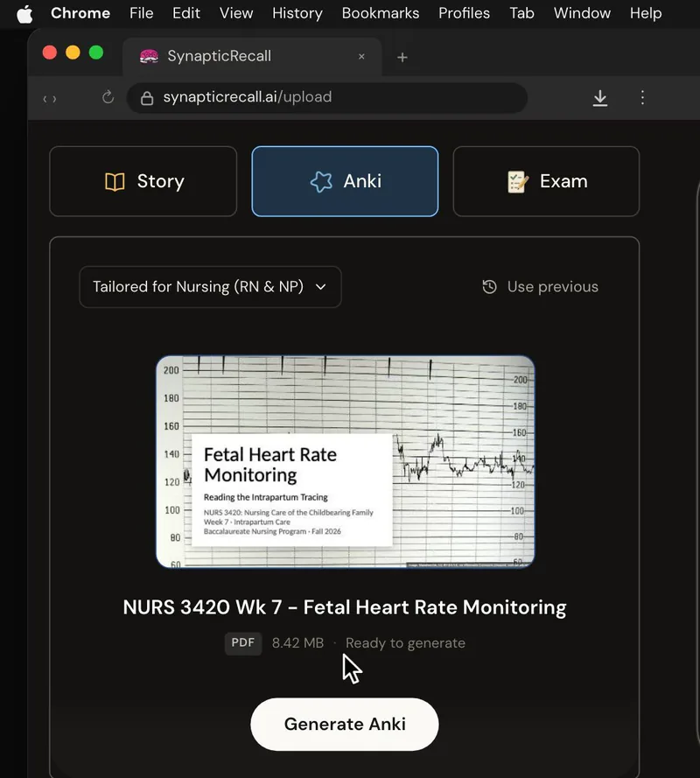Open the Chrome application menu
This screenshot has height=778, width=700.
[x=80, y=13]
